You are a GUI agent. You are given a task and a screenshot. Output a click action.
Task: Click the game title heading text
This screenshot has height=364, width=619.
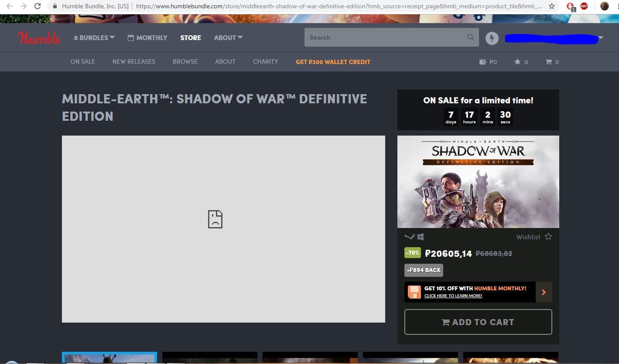pyautogui.click(x=215, y=107)
